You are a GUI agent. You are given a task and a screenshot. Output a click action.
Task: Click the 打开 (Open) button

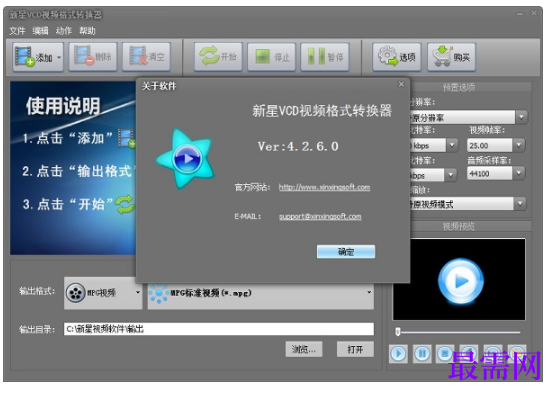click(355, 349)
